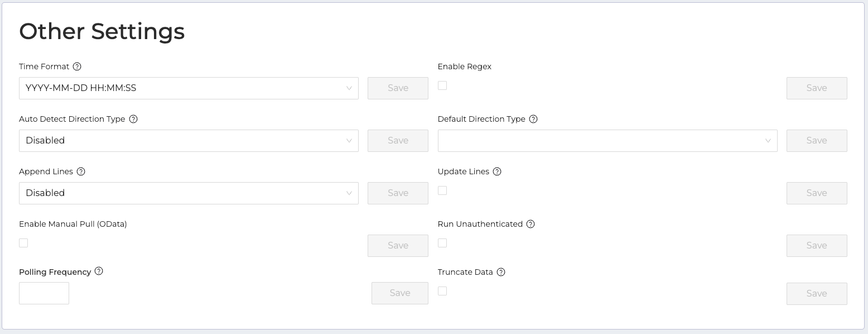The height and width of the screenshot is (334, 868).
Task: Click the Append Lines help icon
Action: [81, 171]
